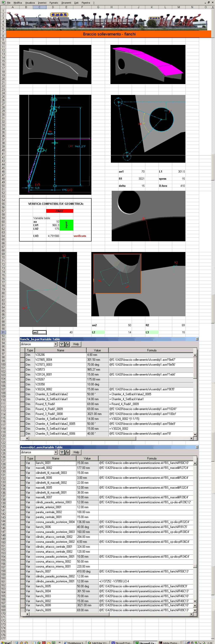The height and width of the screenshot is (644, 215).
Task: Click the filter icon in fianchi_bs.par Variable Table
Action: click(x=62, y=344)
